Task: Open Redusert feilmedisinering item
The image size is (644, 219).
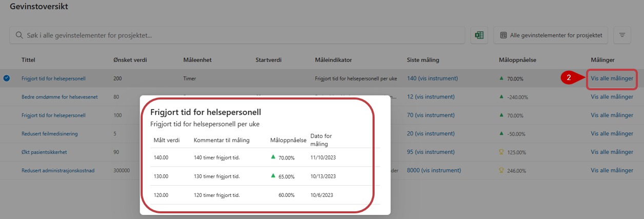Action: point(49,134)
